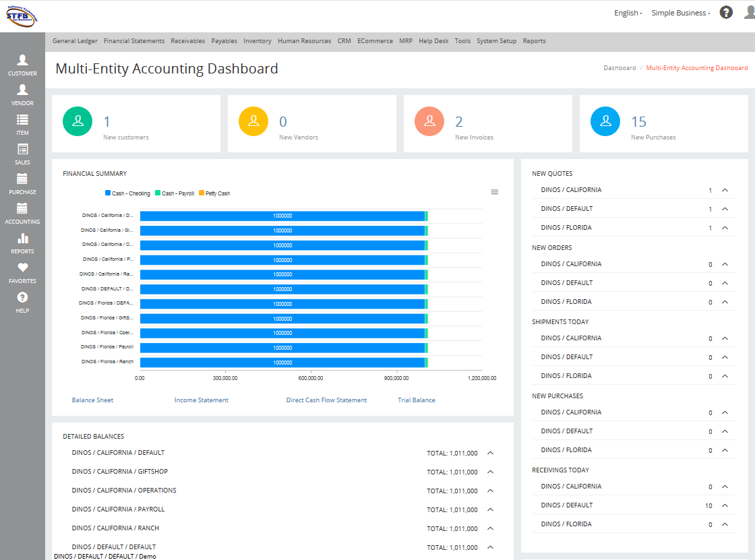Open the English language dropdown
The height and width of the screenshot is (560, 755).
[x=628, y=13]
